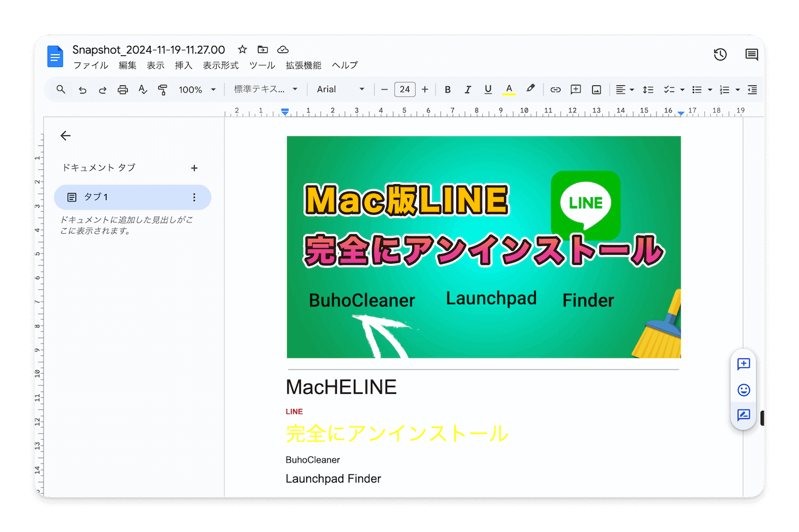Image resolution: width=799 pixels, height=532 pixels.
Task: Open the ツール menu
Action: (262, 65)
